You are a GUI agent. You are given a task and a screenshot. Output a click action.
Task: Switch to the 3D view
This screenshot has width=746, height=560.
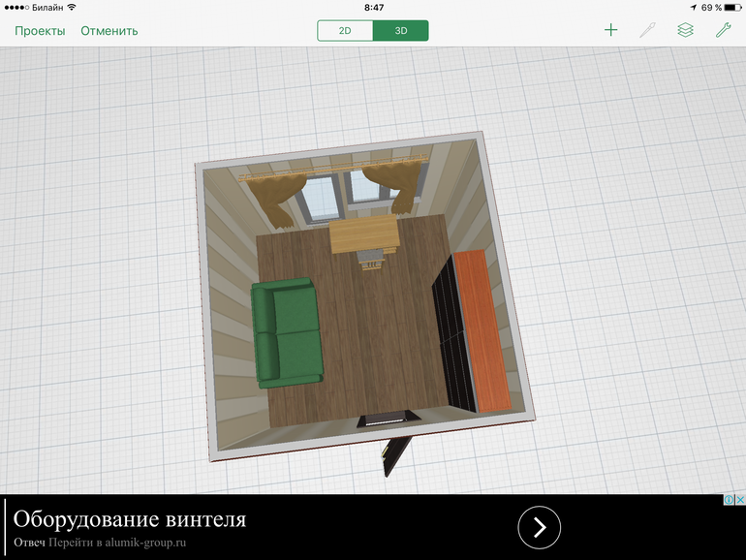point(400,30)
